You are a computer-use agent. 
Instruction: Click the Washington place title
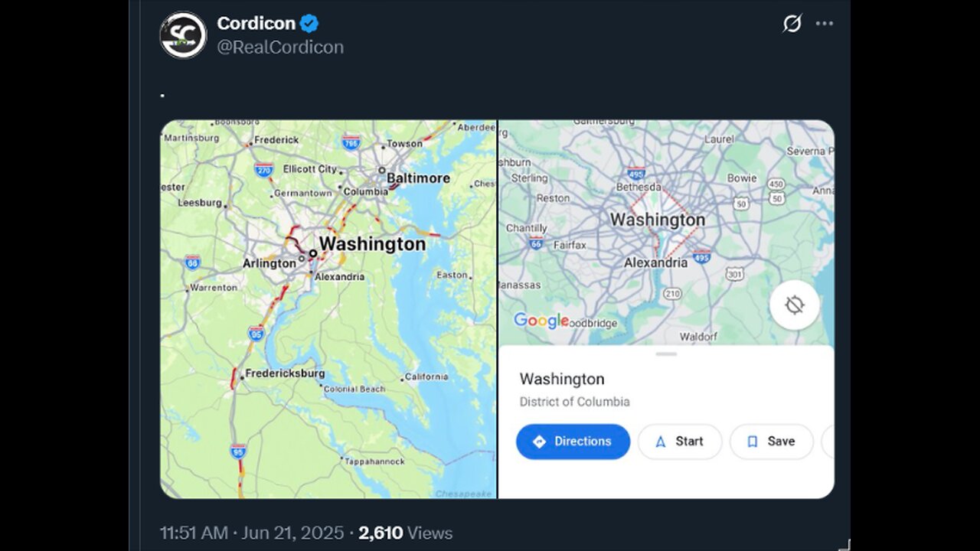click(562, 379)
